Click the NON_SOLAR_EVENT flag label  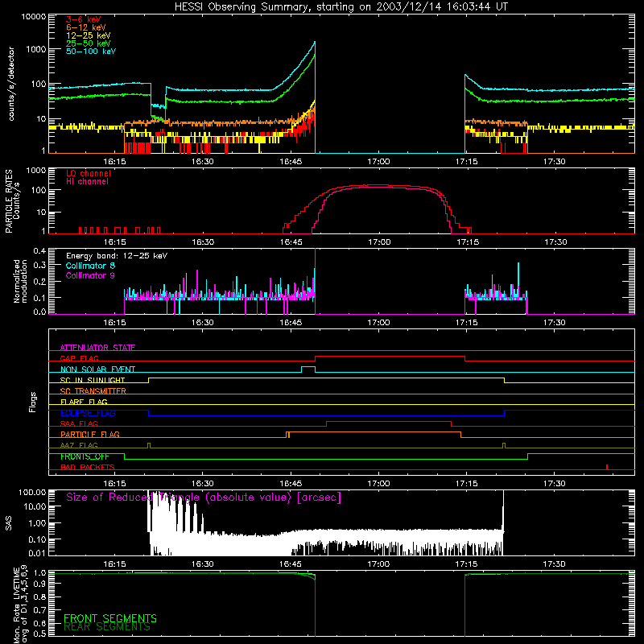click(x=97, y=369)
